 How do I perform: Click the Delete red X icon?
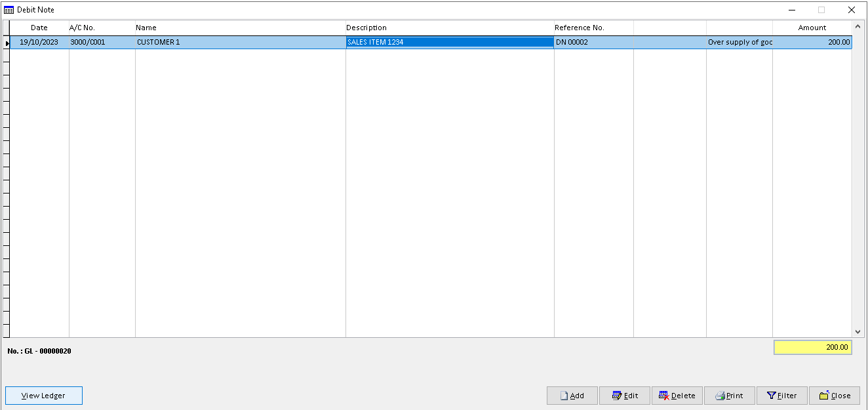[665, 396]
